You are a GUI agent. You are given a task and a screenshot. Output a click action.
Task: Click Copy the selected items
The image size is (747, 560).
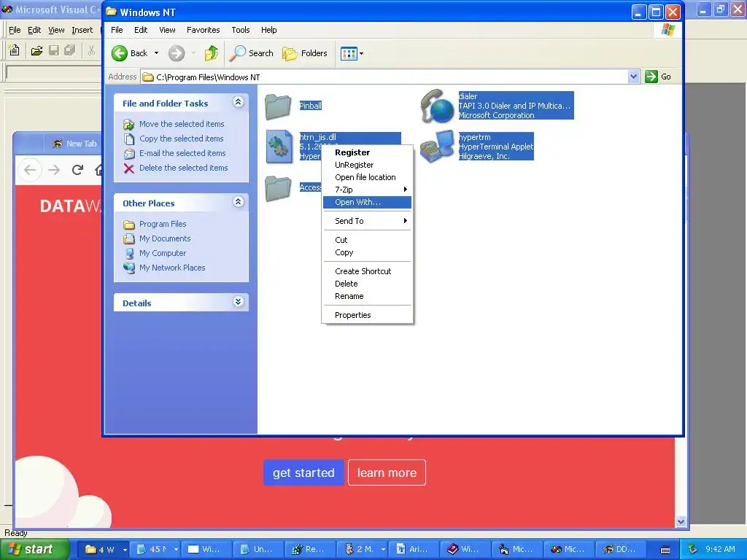[181, 139]
